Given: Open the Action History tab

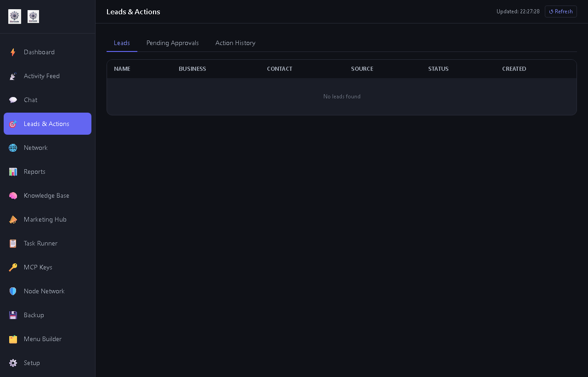Looking at the screenshot, I should [235, 43].
